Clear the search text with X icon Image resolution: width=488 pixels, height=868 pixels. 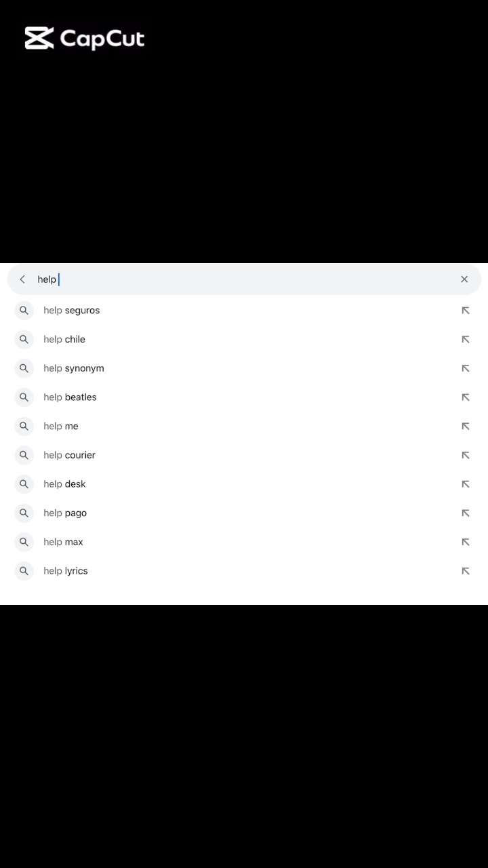point(464,279)
